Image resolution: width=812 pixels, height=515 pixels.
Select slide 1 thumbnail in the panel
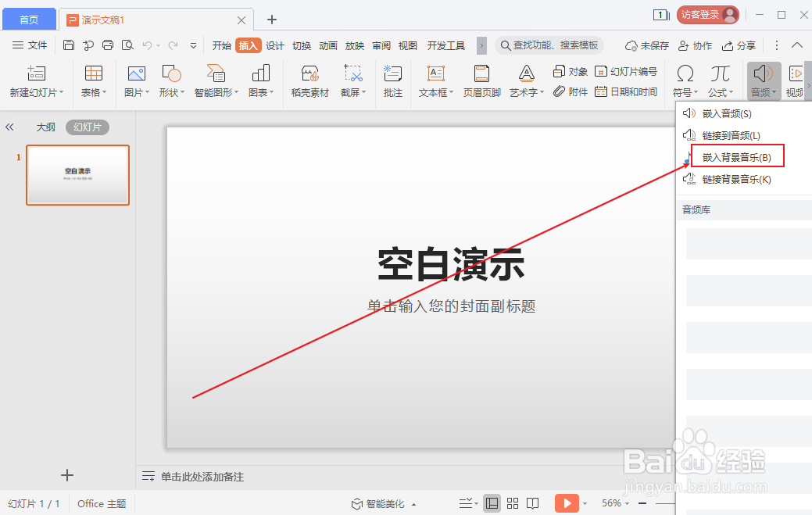coord(77,175)
